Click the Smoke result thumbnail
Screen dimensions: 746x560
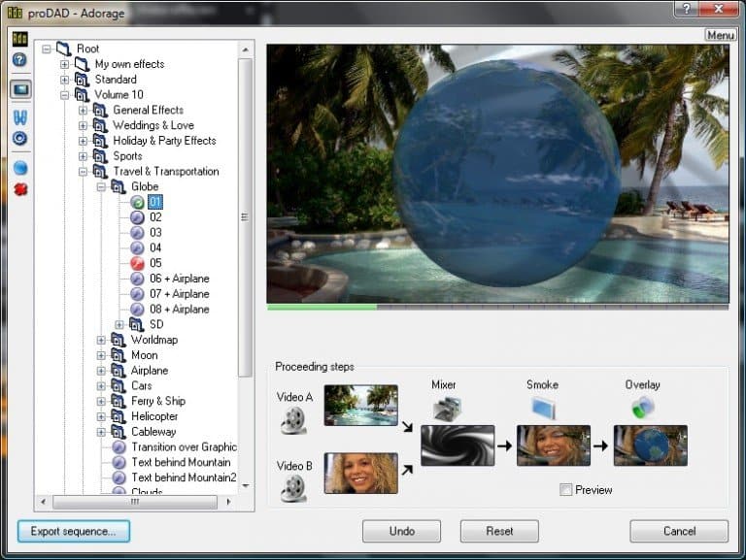pyautogui.click(x=554, y=445)
